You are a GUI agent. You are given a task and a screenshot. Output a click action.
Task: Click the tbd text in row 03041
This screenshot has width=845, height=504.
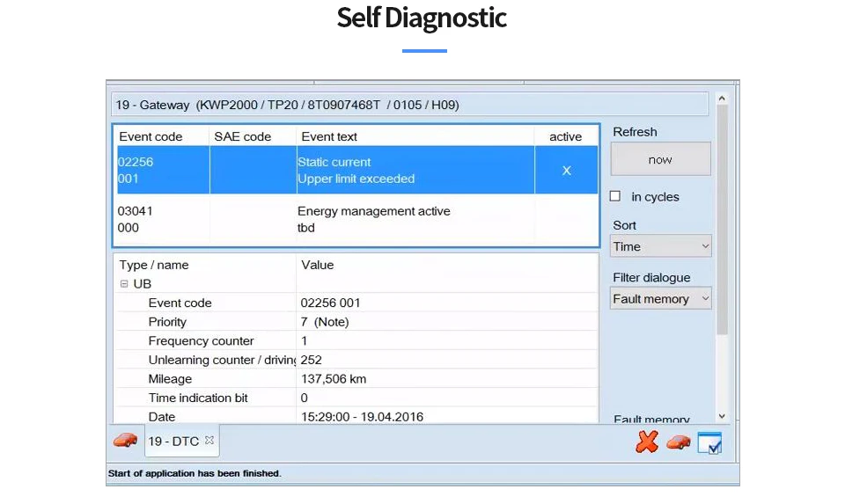[306, 228]
